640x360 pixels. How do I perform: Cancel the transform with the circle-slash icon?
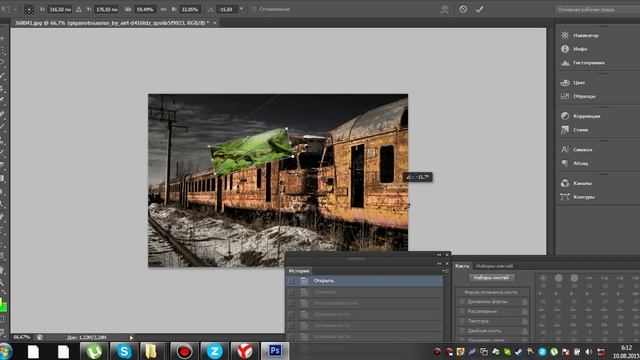pos(463,9)
